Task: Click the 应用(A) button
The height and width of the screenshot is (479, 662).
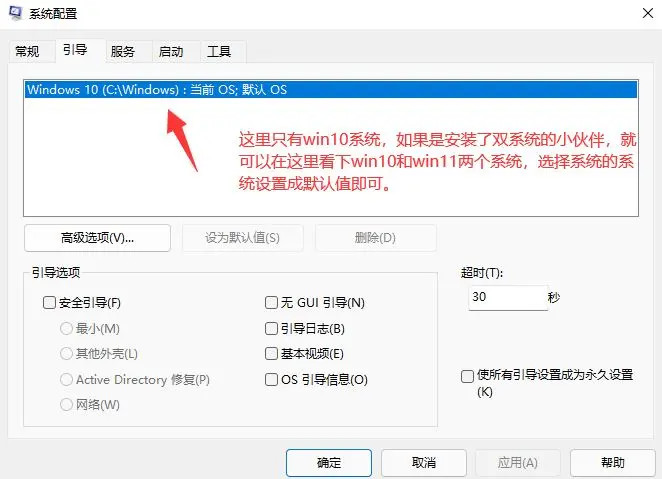Action: click(x=518, y=463)
